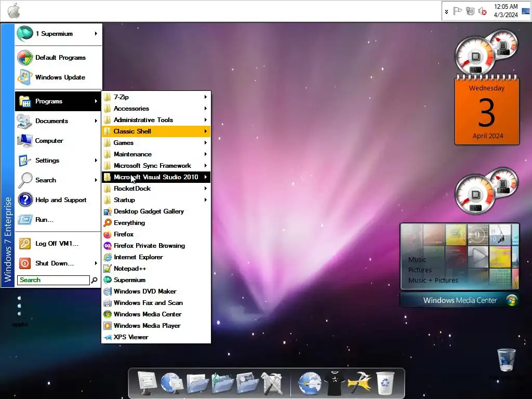Click the Shut Down... entry

[58, 263]
